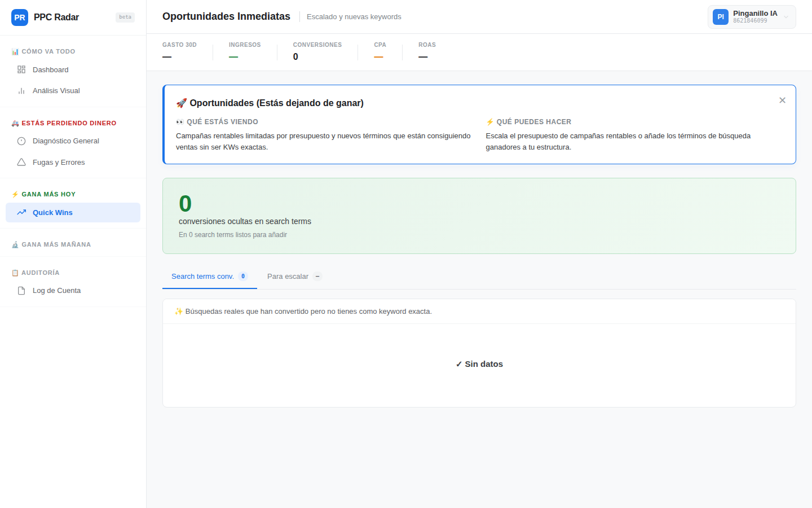
Task: Click the GANA MÁS HOY header
Action: click(43, 194)
